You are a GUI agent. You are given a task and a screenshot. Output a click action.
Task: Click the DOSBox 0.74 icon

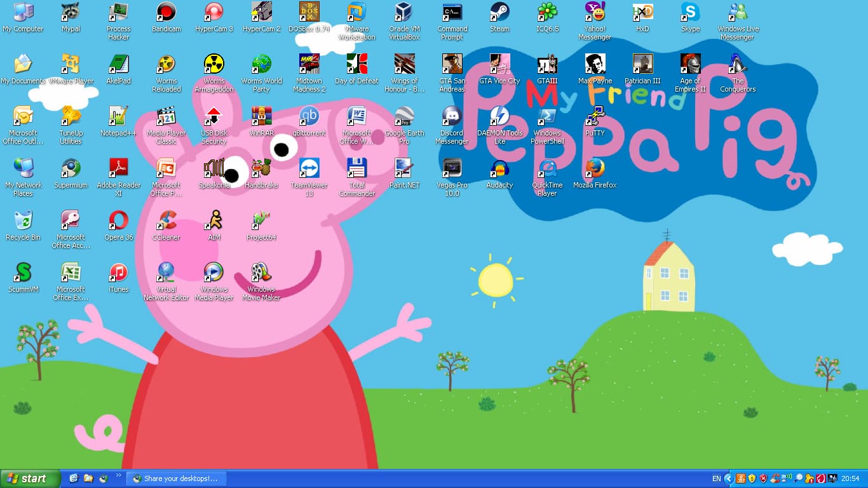pyautogui.click(x=309, y=12)
